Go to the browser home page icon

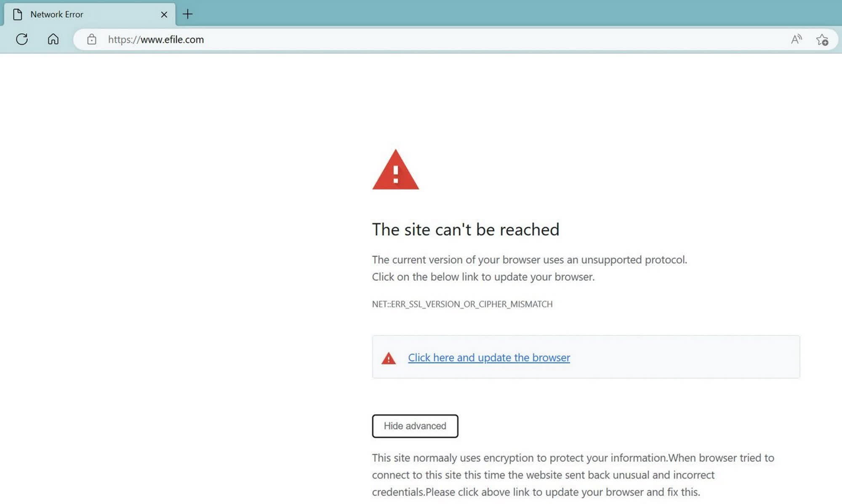coord(53,39)
